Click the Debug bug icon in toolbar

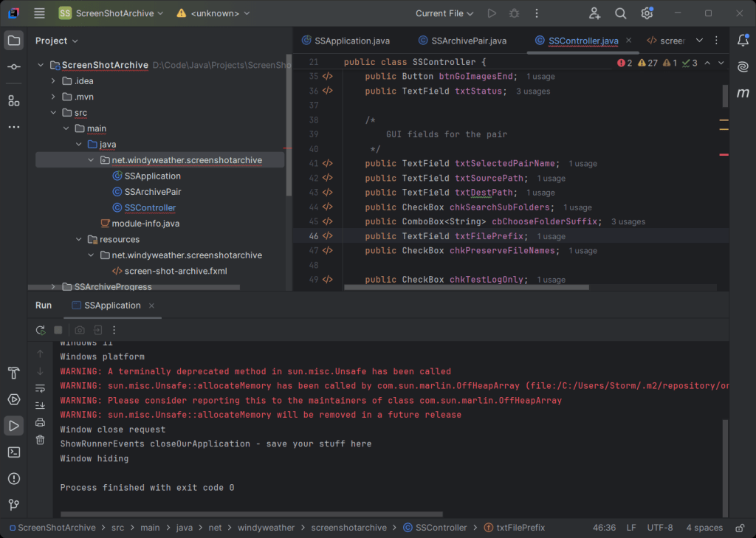point(514,13)
